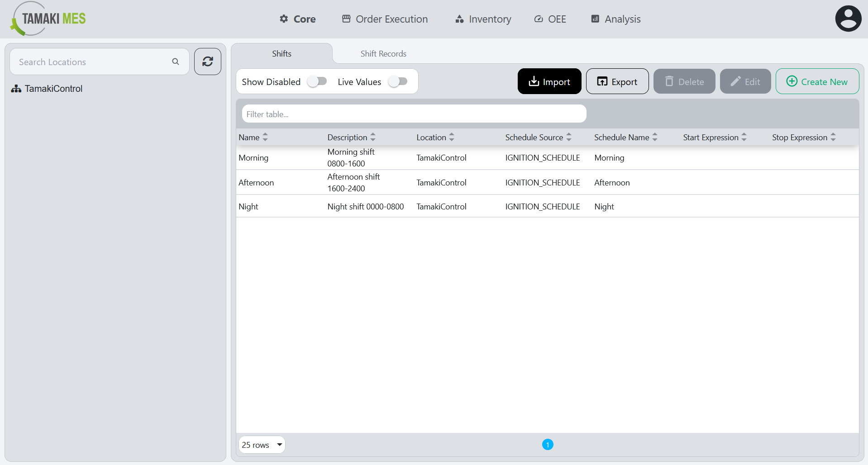The width and height of the screenshot is (868, 465).
Task: Select the Shifts tab
Action: tap(281, 53)
